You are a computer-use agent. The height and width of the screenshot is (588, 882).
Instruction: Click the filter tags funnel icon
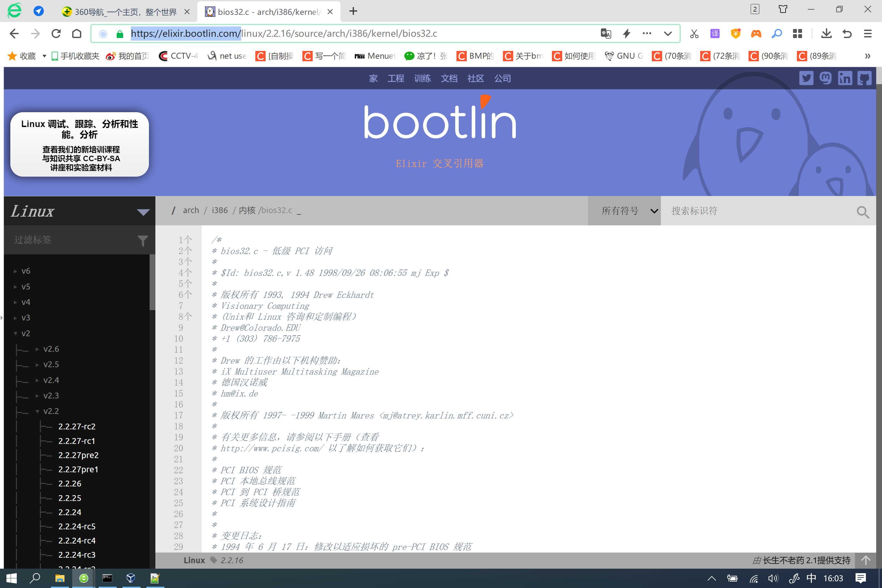pos(142,241)
